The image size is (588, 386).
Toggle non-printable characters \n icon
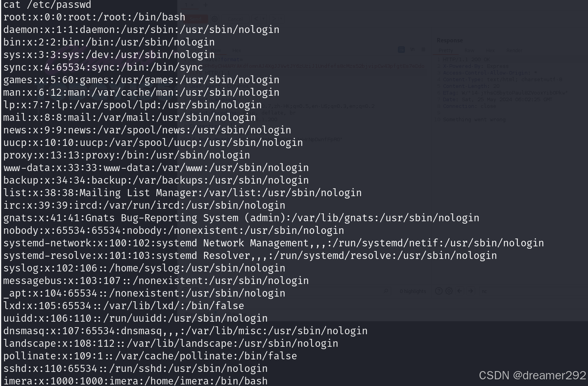(412, 49)
